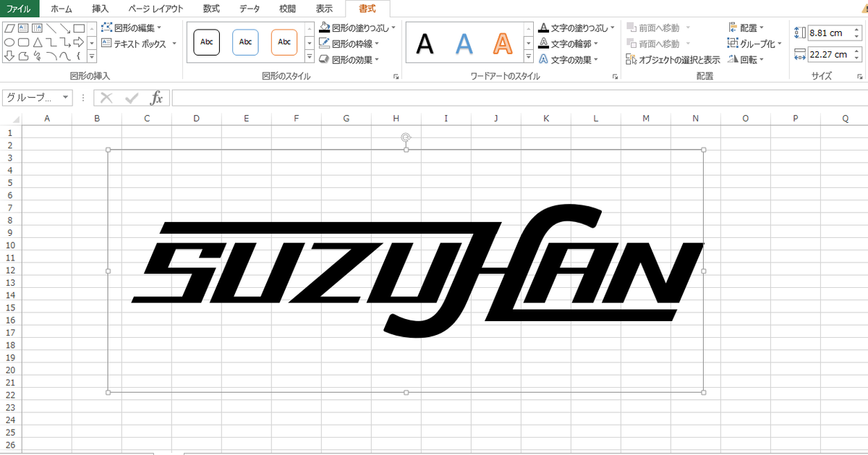Select the rectangle shape in the shapes gallery
The height and width of the screenshot is (455, 868).
coord(79,29)
